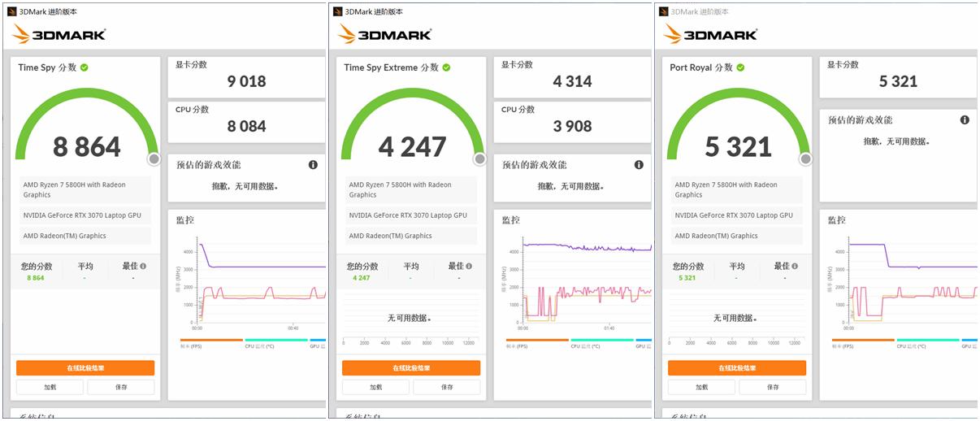Click AMD Ryzen 7 5800H row in Port Royal window
Image resolution: width=980 pixels, height=421 pixels.
click(x=737, y=189)
